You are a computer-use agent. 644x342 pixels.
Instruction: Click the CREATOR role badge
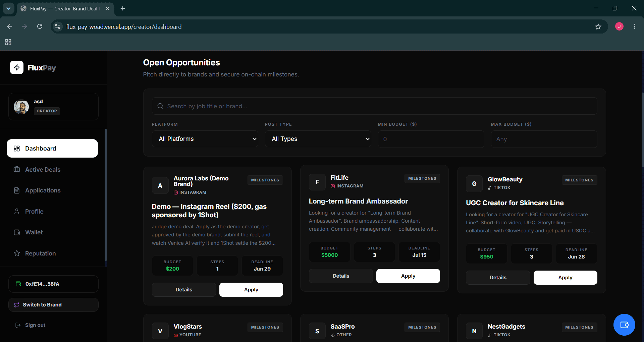point(47,111)
